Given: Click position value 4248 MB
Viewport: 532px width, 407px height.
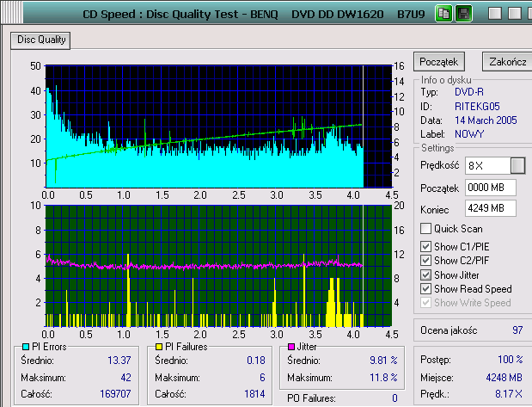Looking at the screenshot, I should click(504, 378).
